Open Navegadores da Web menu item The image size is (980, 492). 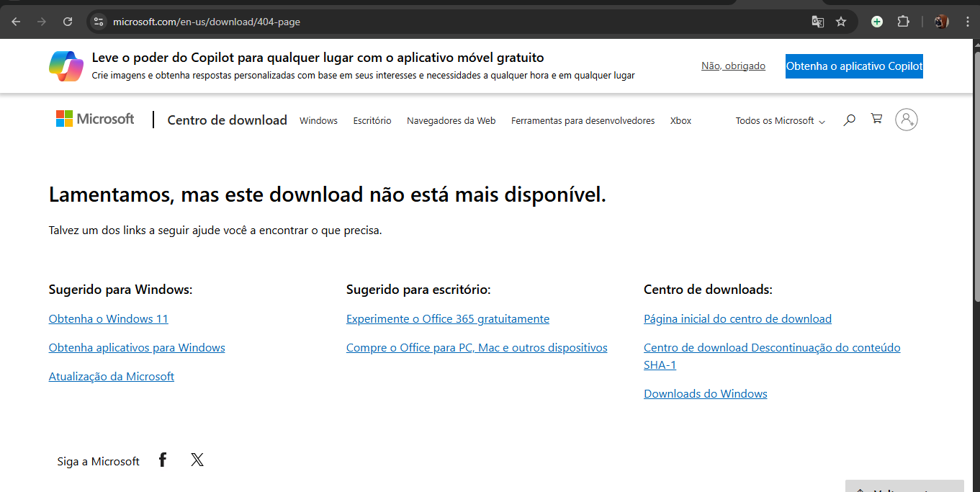click(451, 121)
